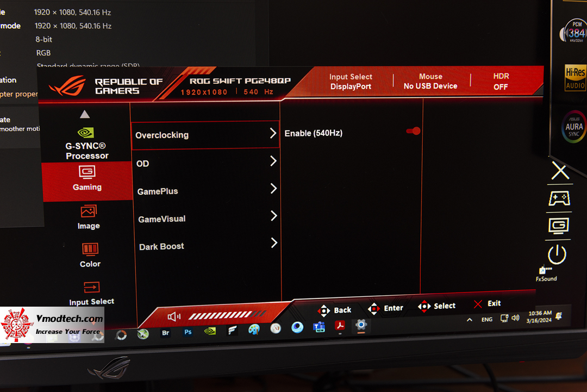Open the white round clock-like icon in taskbar
The image size is (587, 392).
(x=276, y=329)
